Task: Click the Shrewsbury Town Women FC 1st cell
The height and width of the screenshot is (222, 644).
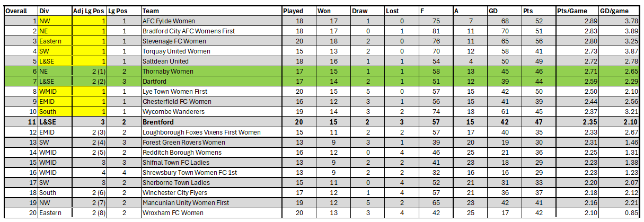Action: click(x=211, y=173)
